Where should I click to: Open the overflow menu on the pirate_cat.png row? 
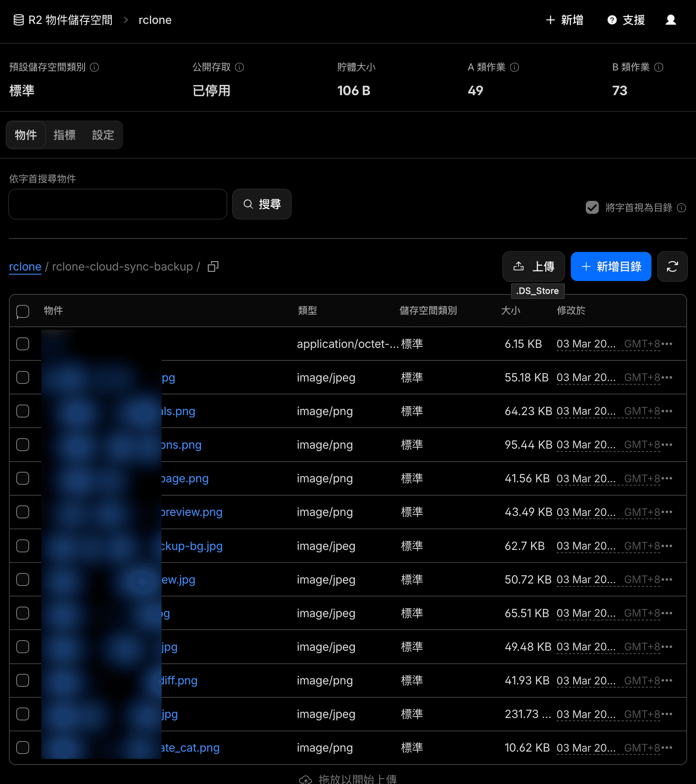point(668,748)
